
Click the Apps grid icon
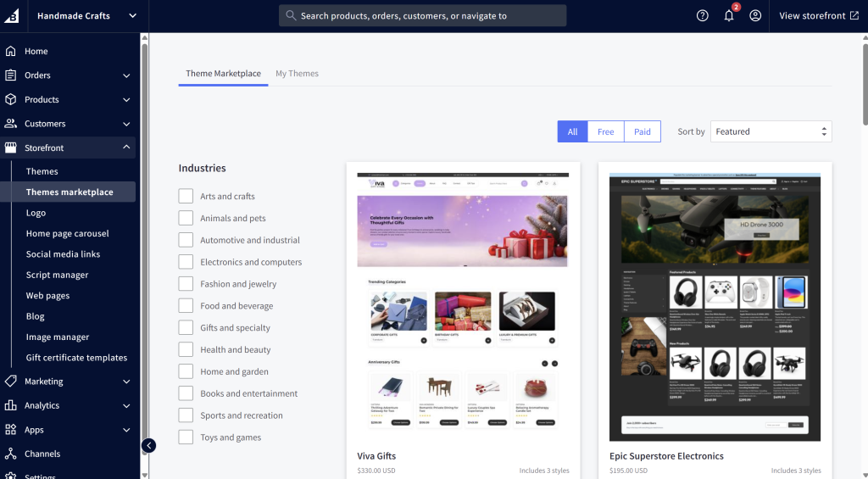(10, 429)
